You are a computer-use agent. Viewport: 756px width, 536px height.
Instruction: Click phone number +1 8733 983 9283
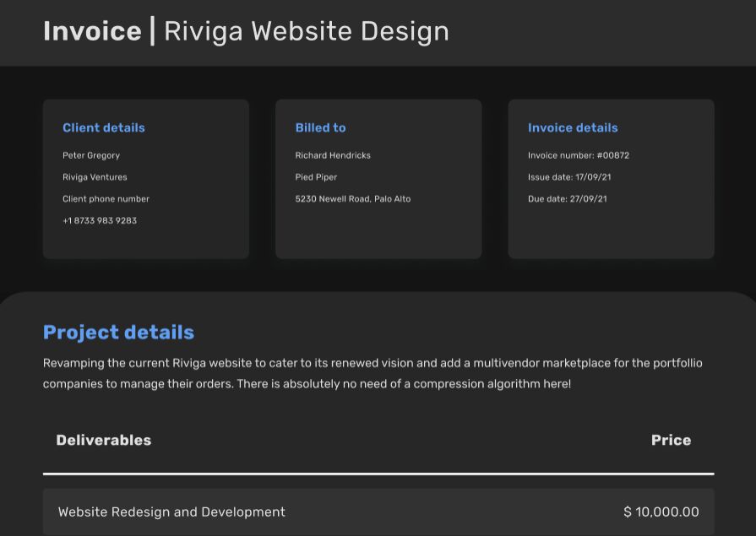[100, 220]
